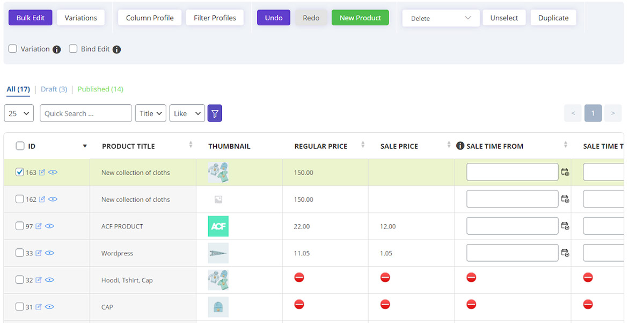Switch to Draft (3) tab
644x323 pixels.
(54, 89)
